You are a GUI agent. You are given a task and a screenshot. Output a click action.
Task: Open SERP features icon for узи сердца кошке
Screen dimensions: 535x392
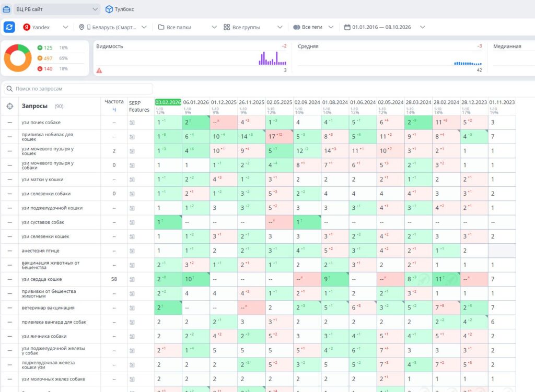point(132,279)
